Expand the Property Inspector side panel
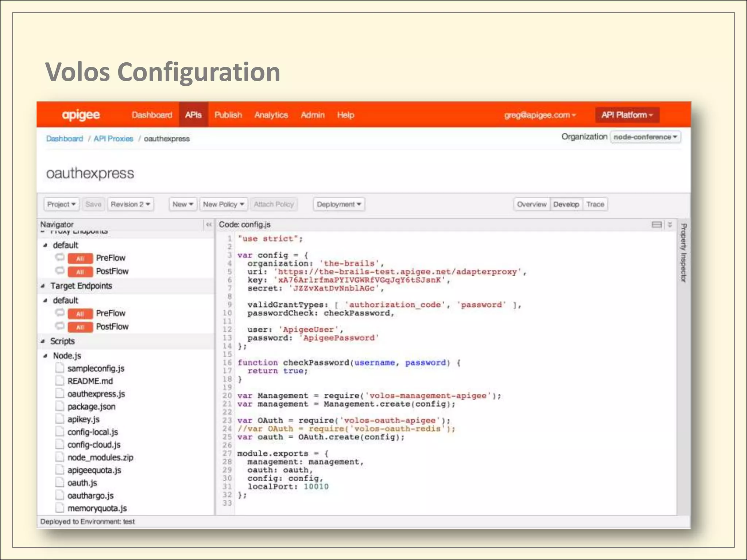The height and width of the screenshot is (560, 747). 684,253
